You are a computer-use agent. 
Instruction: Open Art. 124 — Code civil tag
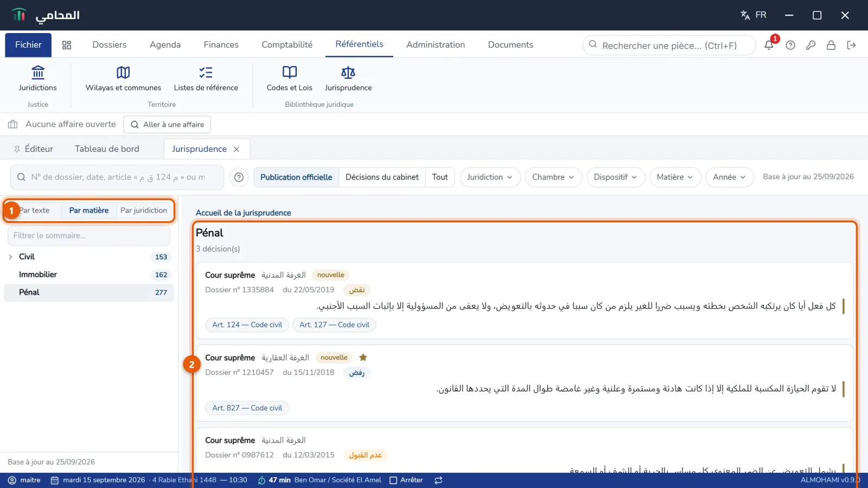coord(247,325)
